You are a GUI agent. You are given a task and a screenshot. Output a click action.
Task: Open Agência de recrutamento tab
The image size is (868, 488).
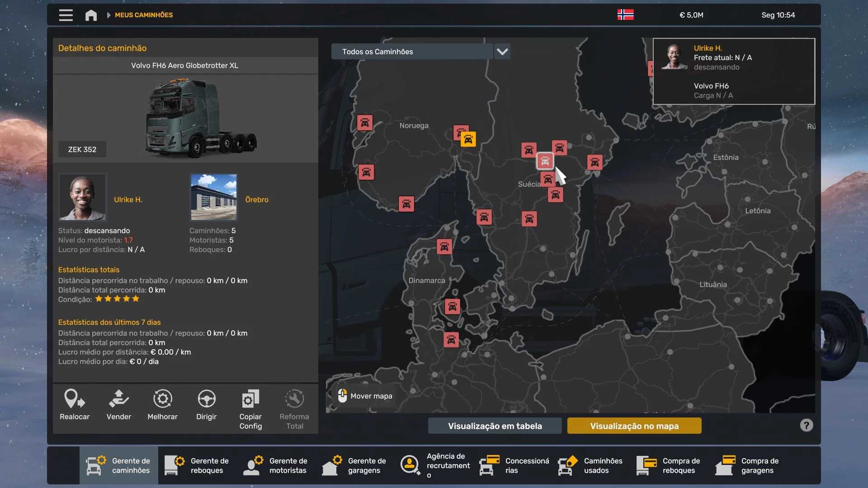434,465
